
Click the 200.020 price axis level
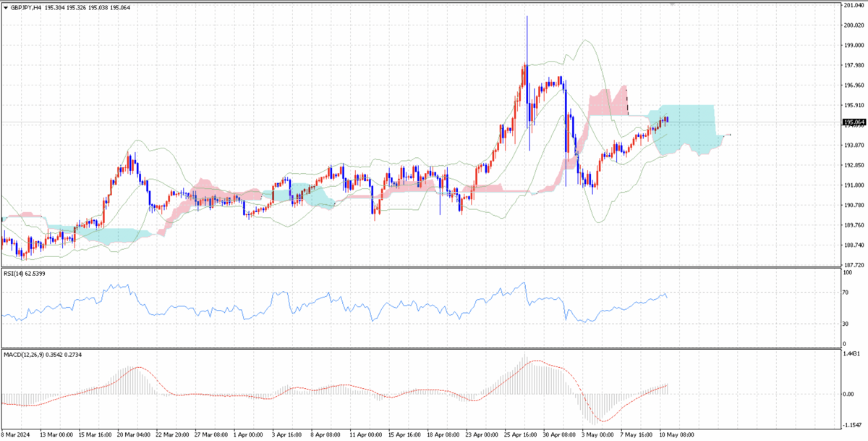click(854, 25)
